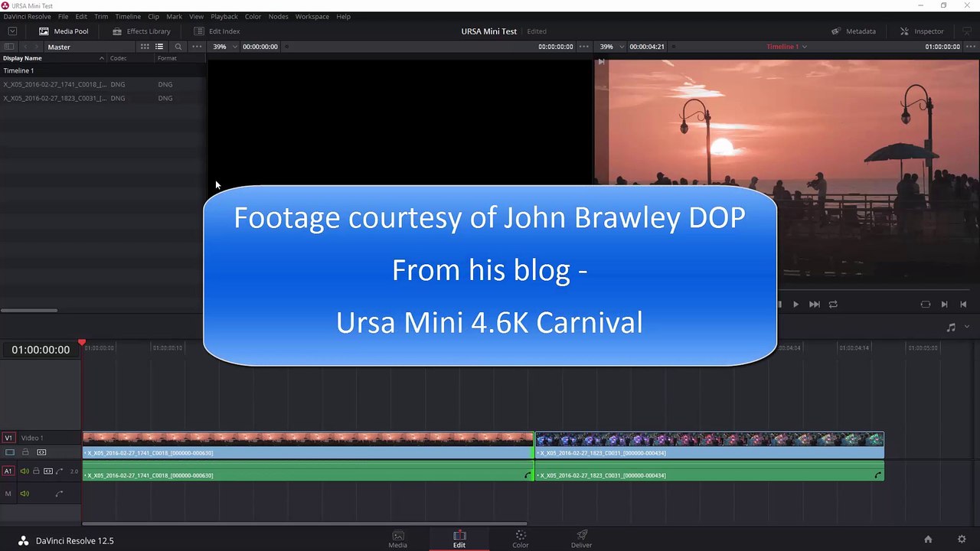Select the Edit page tab
The width and height of the screenshot is (980, 551).
tap(459, 540)
